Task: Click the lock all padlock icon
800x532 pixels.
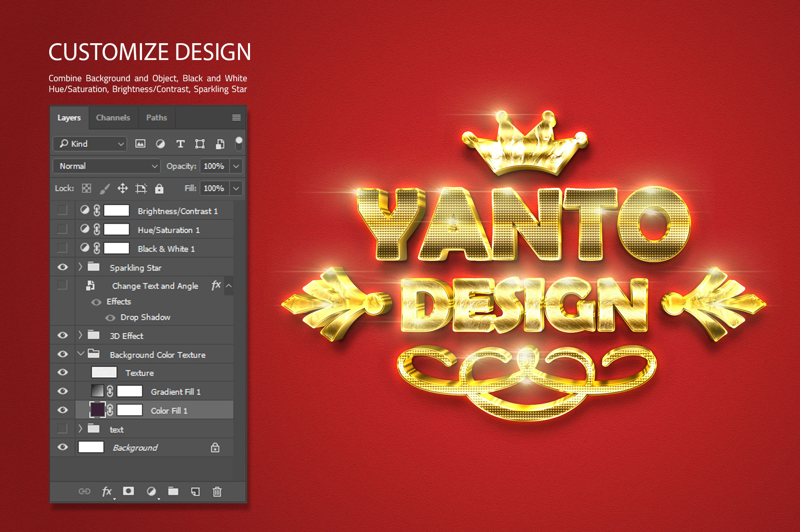Action: 159,188
